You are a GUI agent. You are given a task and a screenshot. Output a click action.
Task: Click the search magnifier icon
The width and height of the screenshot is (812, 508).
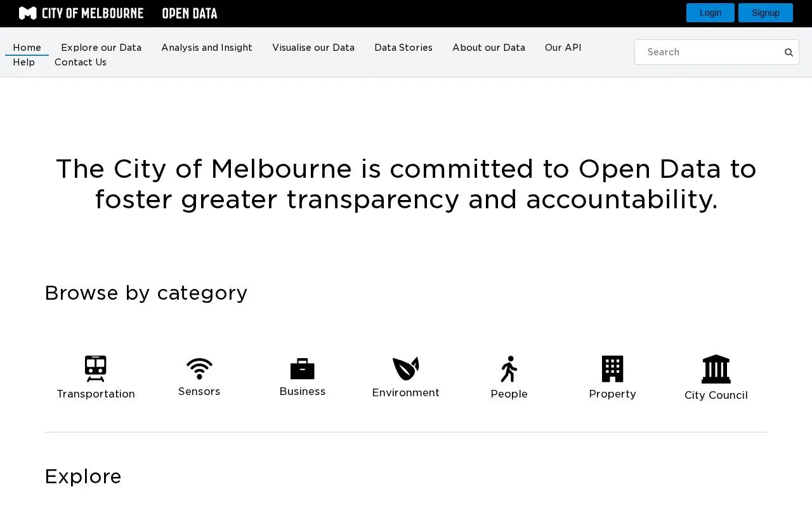point(789,52)
